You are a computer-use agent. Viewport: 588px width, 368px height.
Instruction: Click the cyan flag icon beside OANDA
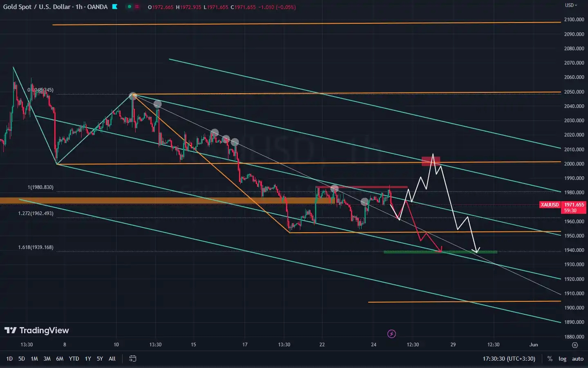pyautogui.click(x=115, y=7)
